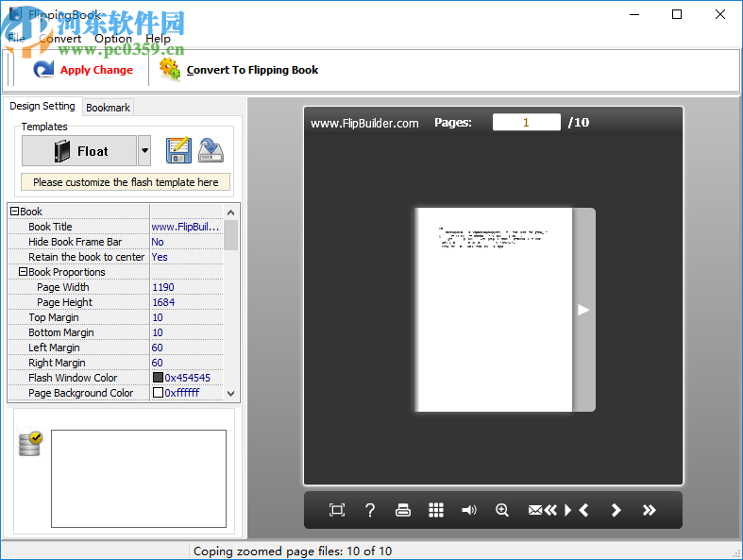743x560 pixels.
Task: Load template settings from file icon
Action: pos(211,150)
